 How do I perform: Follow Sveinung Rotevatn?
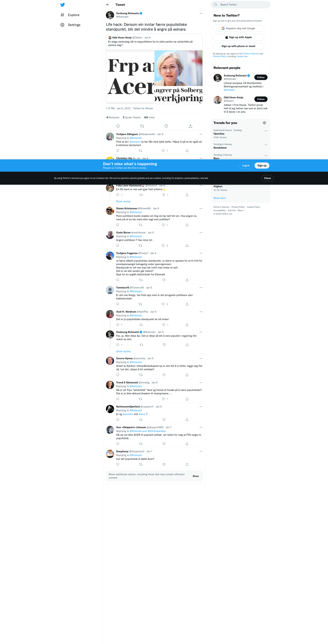click(x=261, y=77)
